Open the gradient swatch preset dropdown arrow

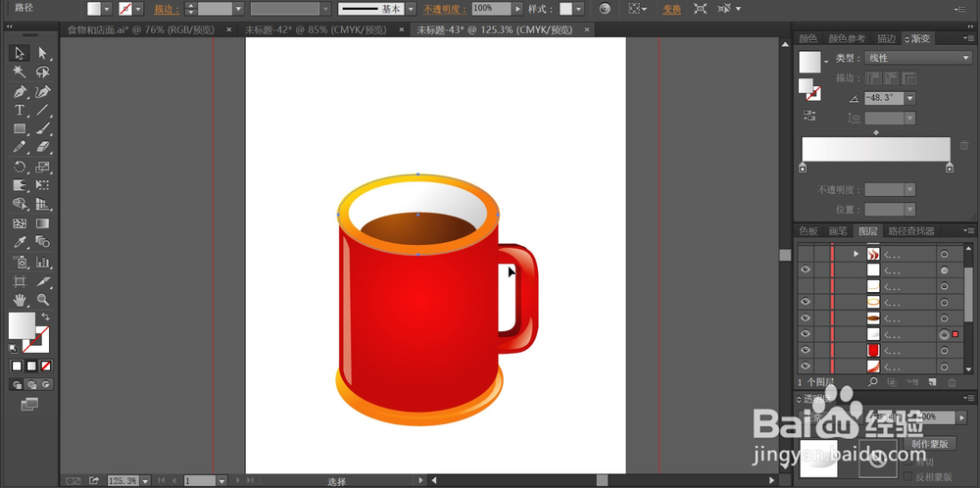click(827, 61)
